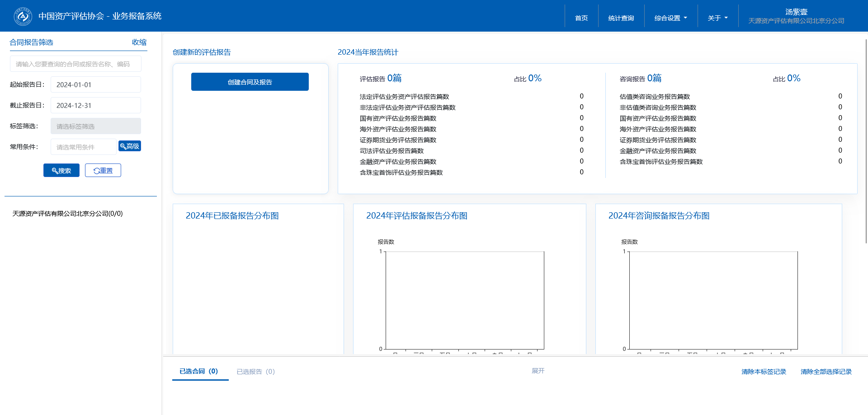Select 天源资产评估有限公司北京分公司 tree entry
This screenshot has height=415, width=868.
pyautogui.click(x=67, y=214)
